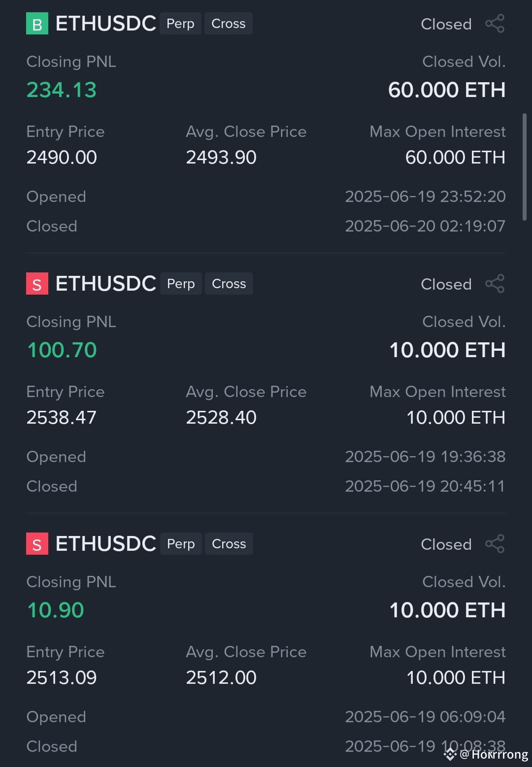Open ETHUSDC title of the 10.90 PNL trade
The height and width of the screenshot is (767, 532).
tap(106, 544)
